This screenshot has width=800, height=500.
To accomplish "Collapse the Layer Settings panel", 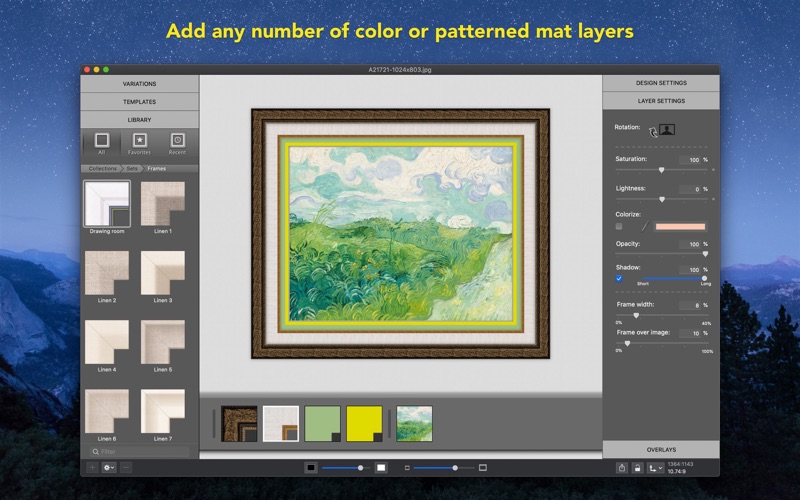I will click(x=661, y=101).
